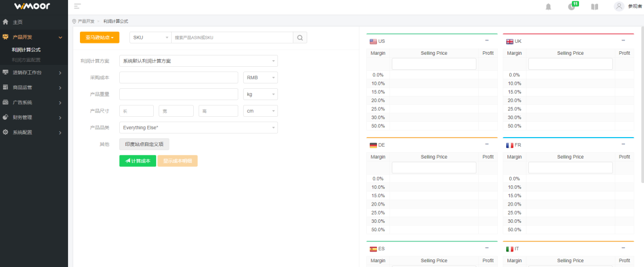Click the 采购成本 input field
This screenshot has width=644, height=267.
coord(178,77)
